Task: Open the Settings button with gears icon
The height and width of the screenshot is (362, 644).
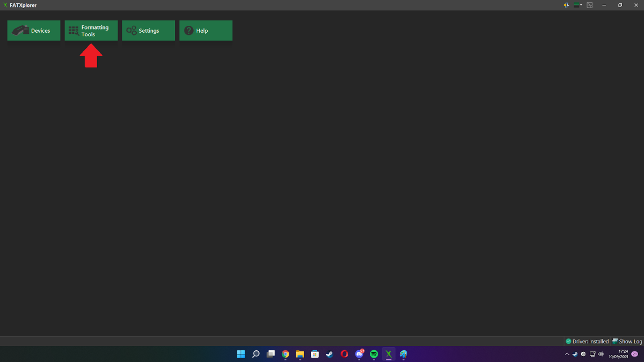Action: 148,31
